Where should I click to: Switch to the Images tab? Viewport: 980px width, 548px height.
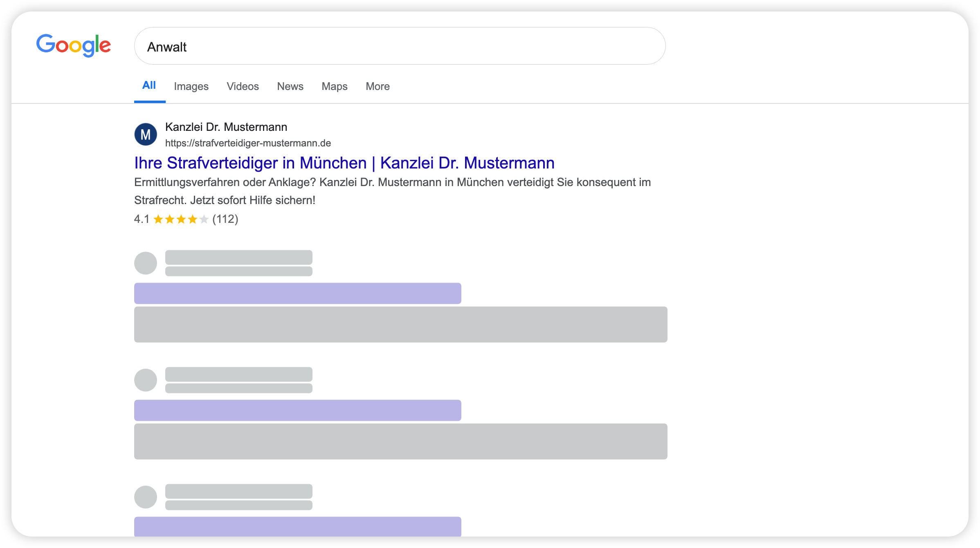click(191, 86)
